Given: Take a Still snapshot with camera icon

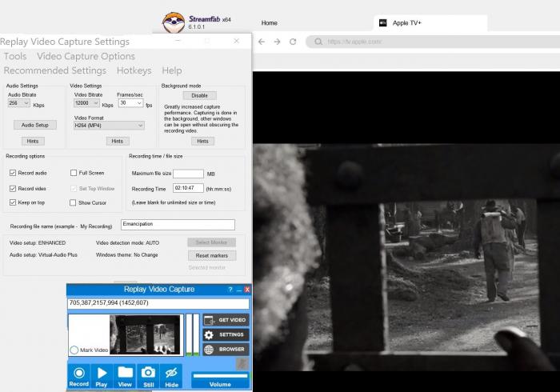Looking at the screenshot, I should pos(148,376).
